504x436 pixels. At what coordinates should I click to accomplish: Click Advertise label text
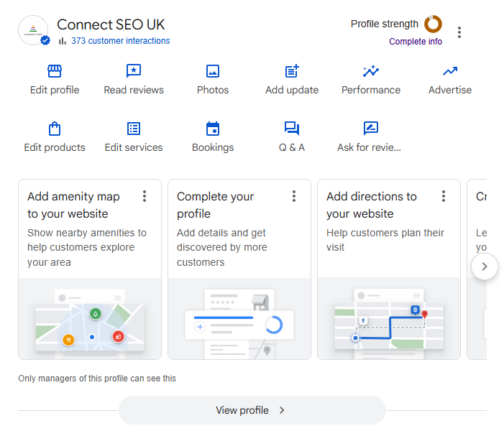[x=450, y=90]
